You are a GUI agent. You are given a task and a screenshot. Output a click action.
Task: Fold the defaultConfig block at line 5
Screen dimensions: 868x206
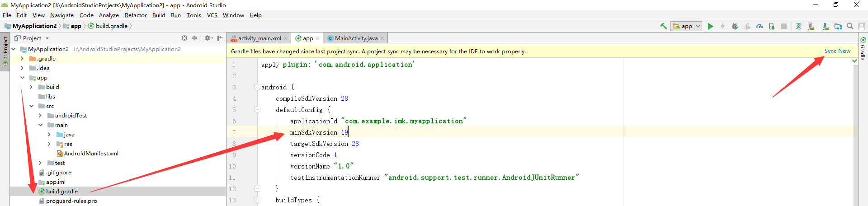pyautogui.click(x=257, y=109)
